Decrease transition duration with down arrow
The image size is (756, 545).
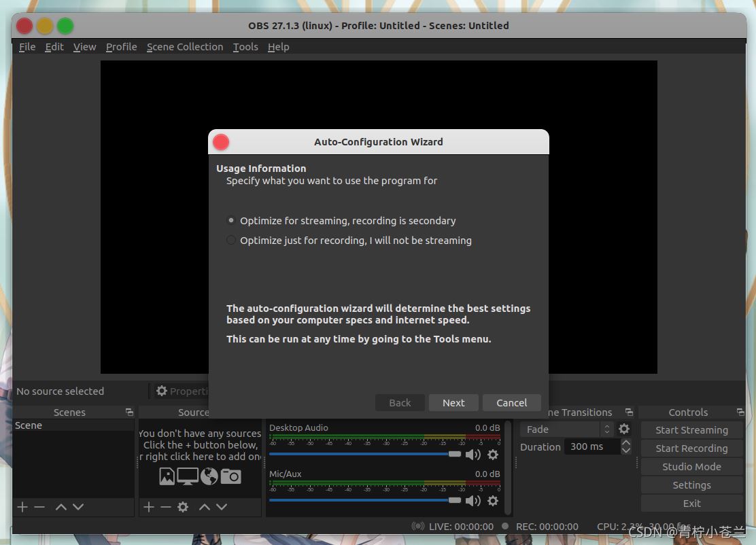[626, 451]
